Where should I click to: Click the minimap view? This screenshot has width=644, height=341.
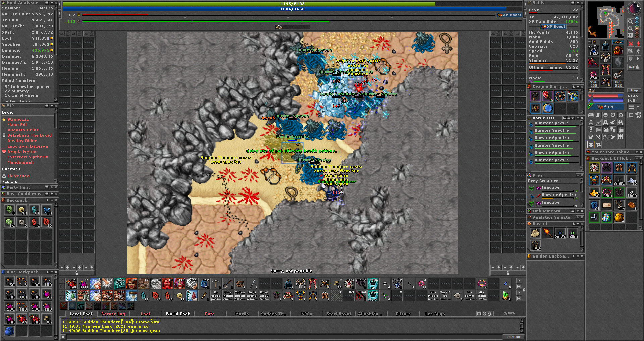tap(606, 19)
